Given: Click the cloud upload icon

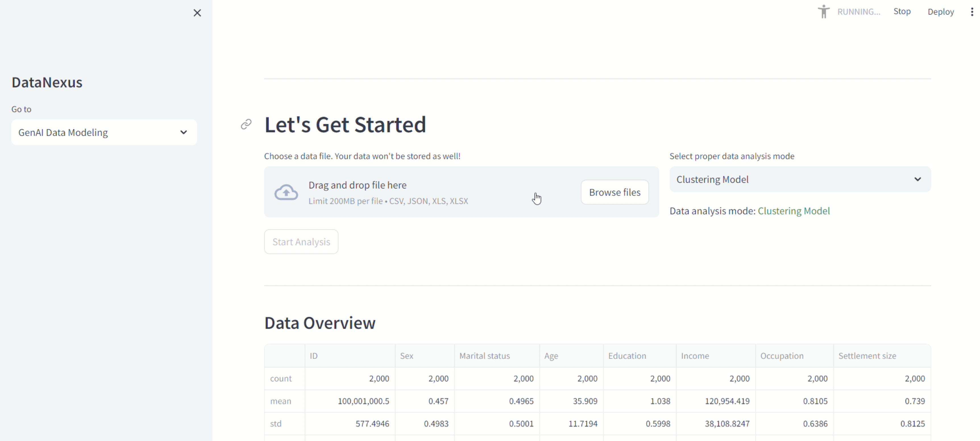Looking at the screenshot, I should tap(286, 192).
